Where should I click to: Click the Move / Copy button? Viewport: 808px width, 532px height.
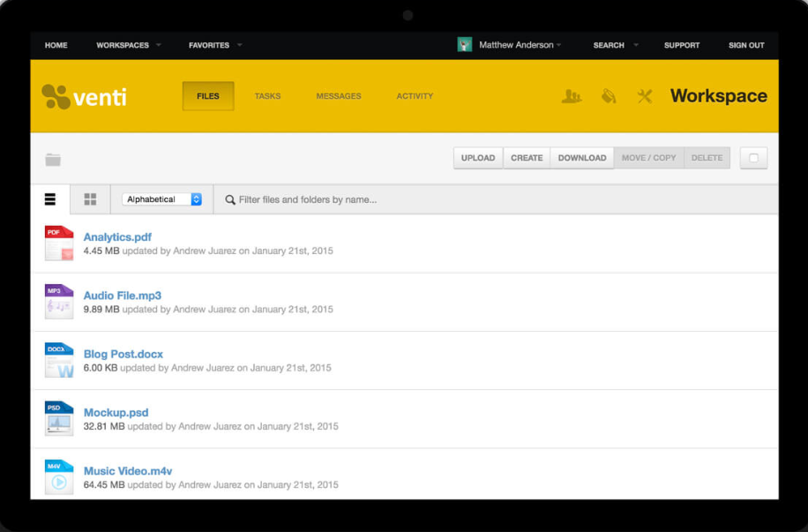pyautogui.click(x=648, y=158)
